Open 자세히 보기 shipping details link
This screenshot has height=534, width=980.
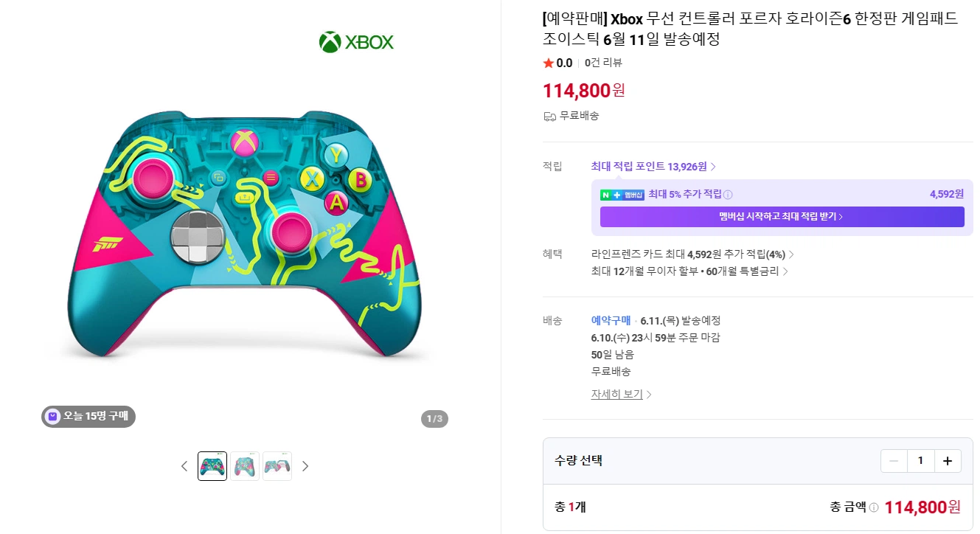point(621,395)
